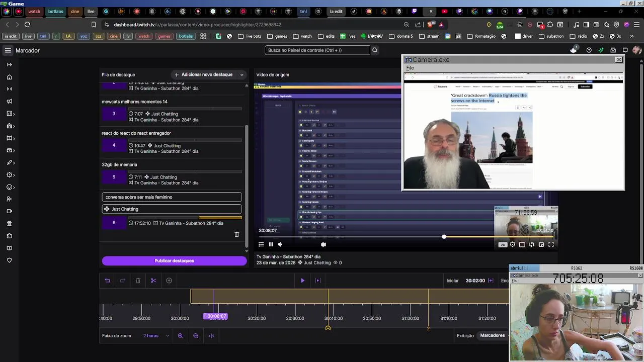Open the subathon bookmarks folder
The image size is (644, 362).
(551, 36)
